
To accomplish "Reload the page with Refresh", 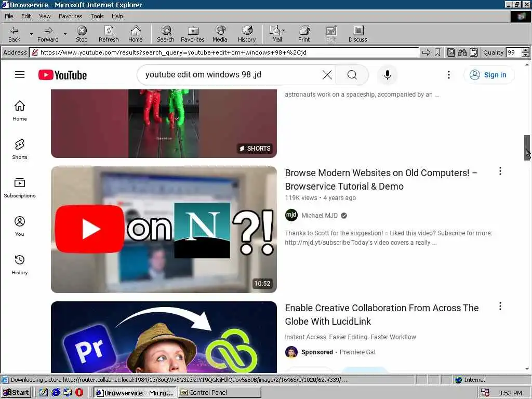I will (x=109, y=34).
